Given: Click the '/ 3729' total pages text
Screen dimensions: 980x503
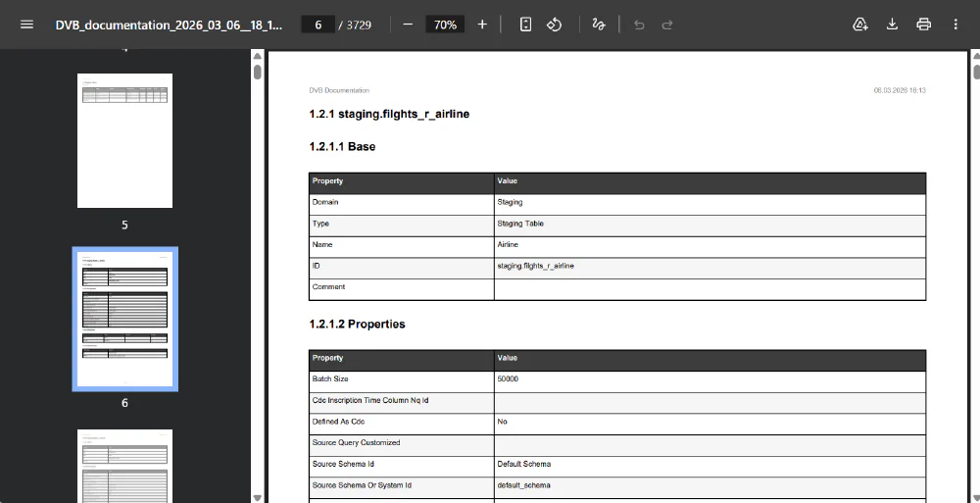Looking at the screenshot, I should pos(355,25).
